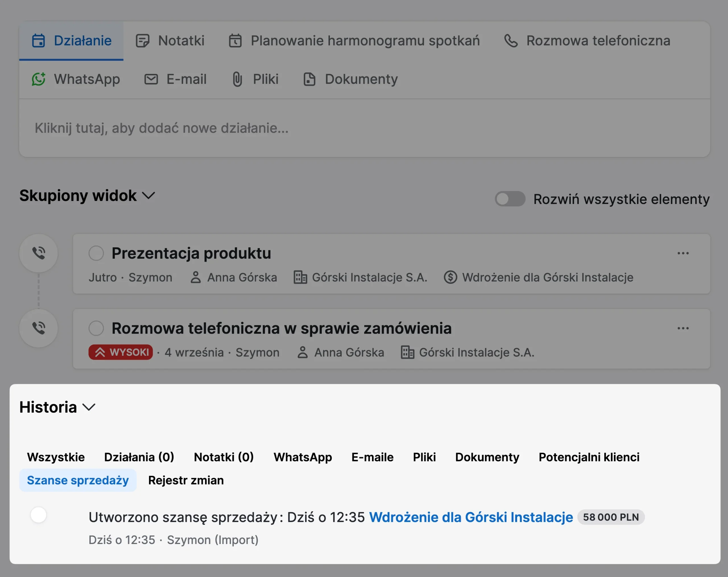Click the Rozmowa telefoniczna tab's phone icon

511,41
